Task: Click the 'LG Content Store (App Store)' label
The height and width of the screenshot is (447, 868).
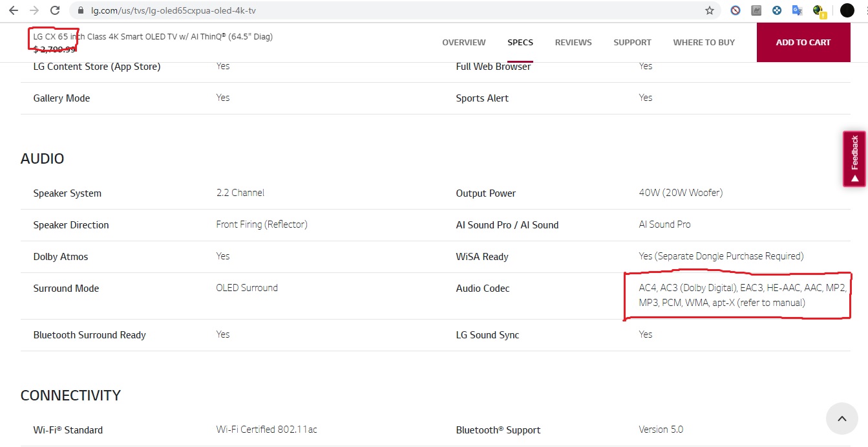Action: point(97,67)
